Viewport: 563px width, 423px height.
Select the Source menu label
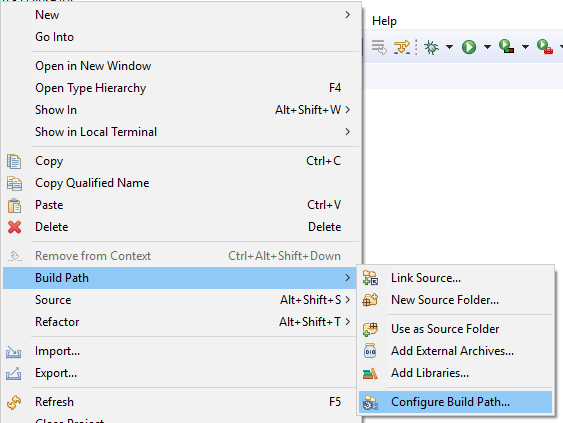point(53,300)
